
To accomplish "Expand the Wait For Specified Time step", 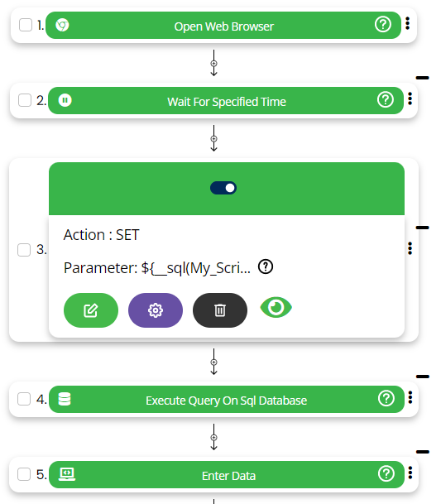I will (x=226, y=101).
